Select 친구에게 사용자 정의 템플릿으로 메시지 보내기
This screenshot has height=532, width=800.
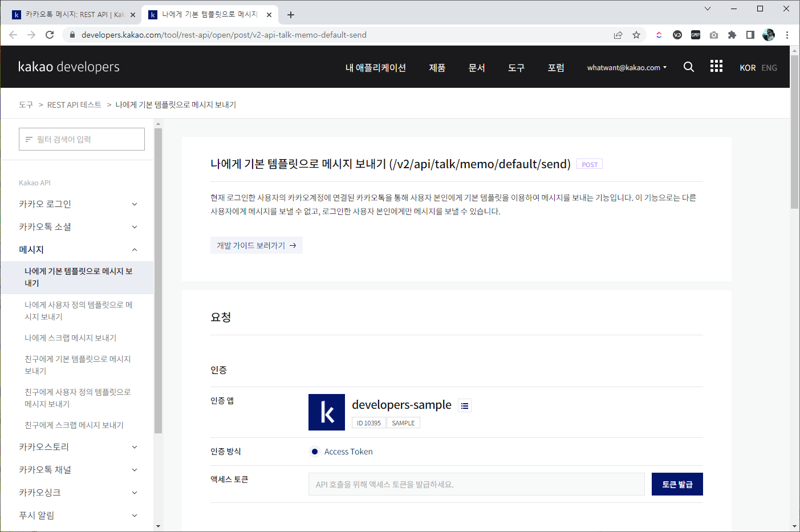tap(78, 398)
